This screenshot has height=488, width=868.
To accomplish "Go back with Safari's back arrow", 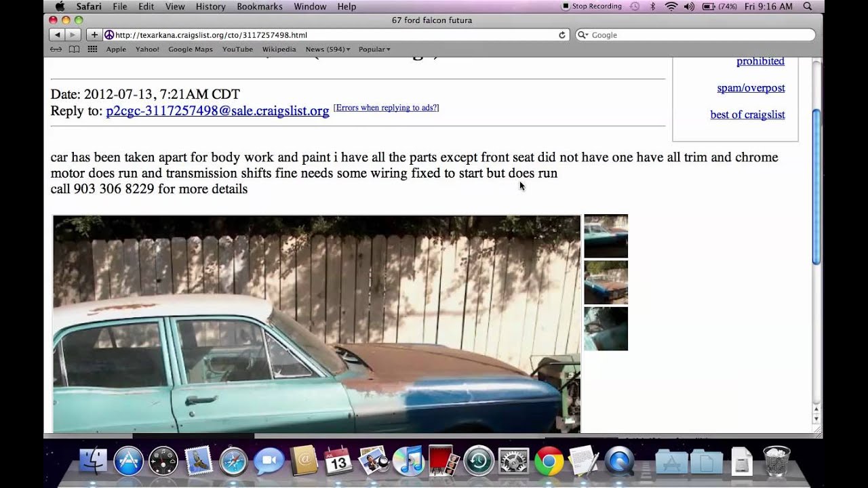I will tap(57, 35).
